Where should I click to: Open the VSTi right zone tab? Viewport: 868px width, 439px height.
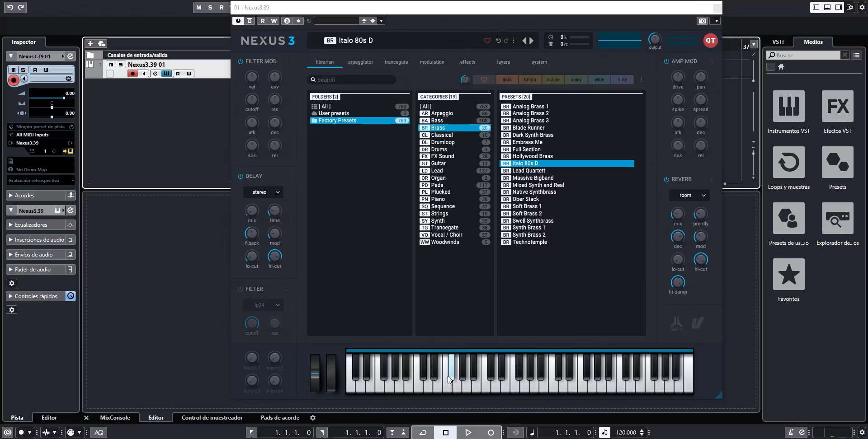[x=778, y=42]
